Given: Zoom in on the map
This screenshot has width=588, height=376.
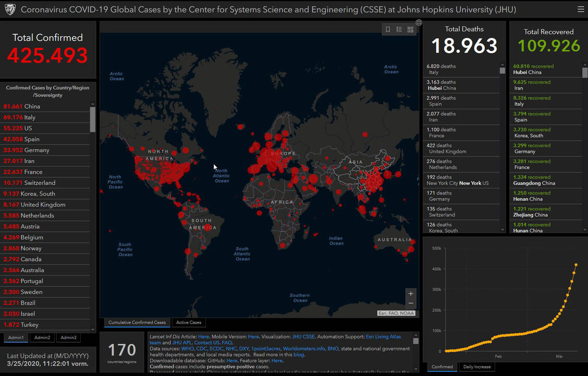Looking at the screenshot, I should pyautogui.click(x=411, y=294).
